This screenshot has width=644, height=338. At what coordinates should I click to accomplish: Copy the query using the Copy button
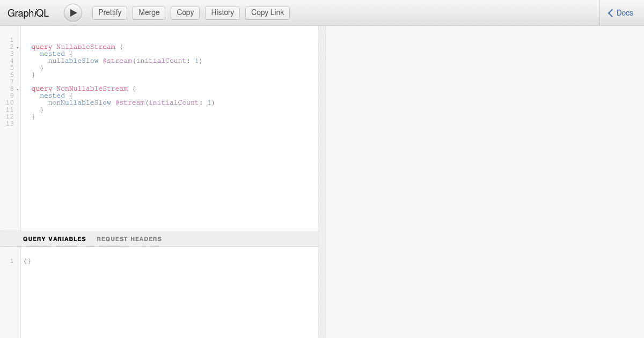point(185,12)
